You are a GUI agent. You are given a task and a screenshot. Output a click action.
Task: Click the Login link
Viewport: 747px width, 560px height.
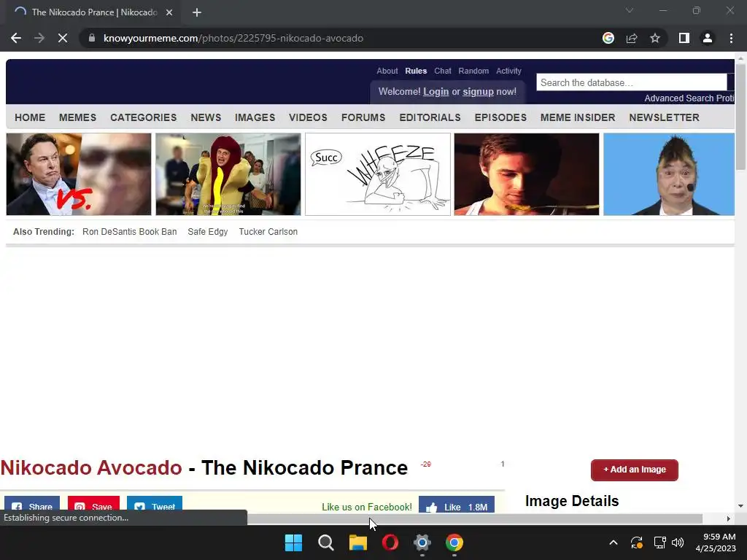point(436,91)
